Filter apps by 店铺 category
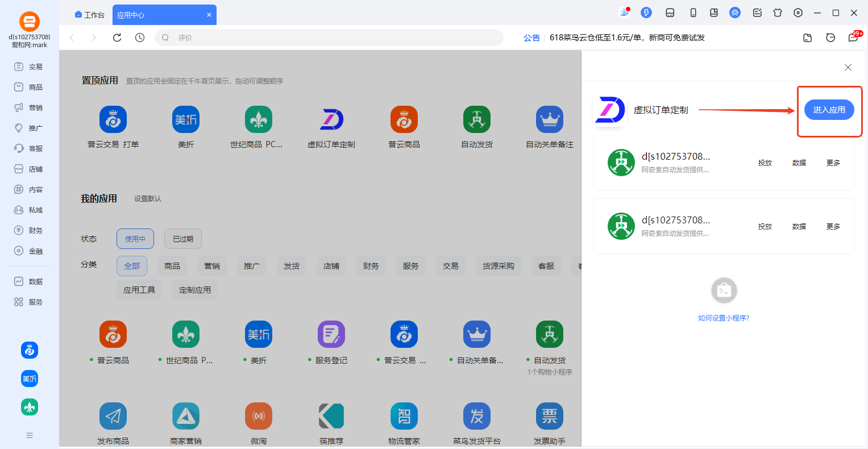868x449 pixels. (331, 266)
